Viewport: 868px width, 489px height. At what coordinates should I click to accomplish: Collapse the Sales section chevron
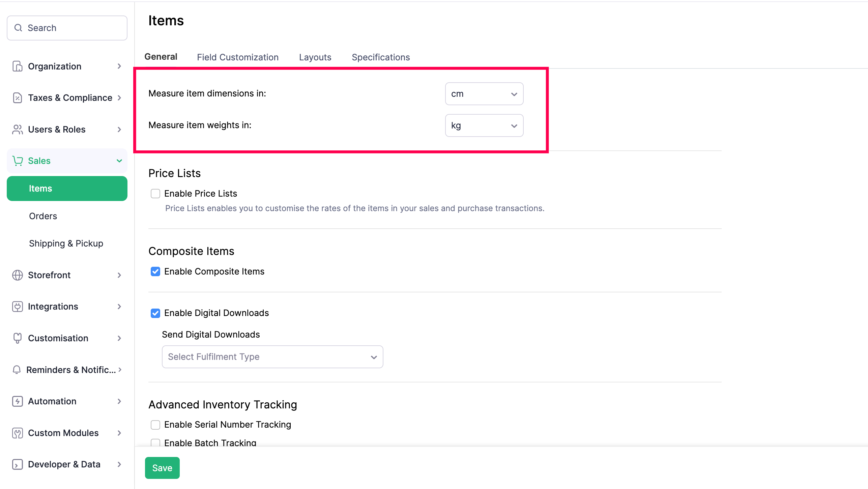pyautogui.click(x=119, y=161)
